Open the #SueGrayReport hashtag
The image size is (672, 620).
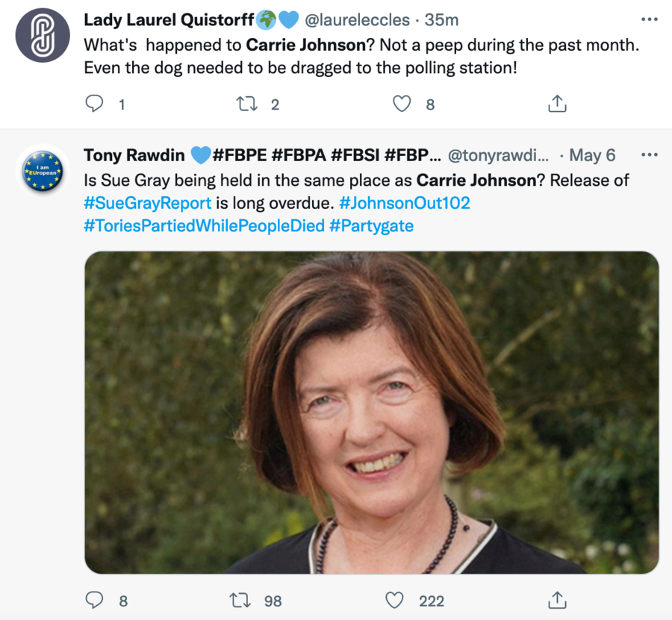click(148, 203)
